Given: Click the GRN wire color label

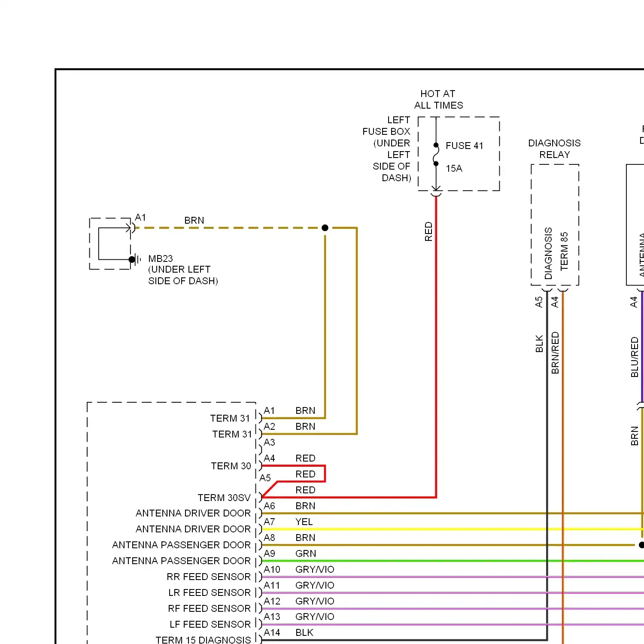Looking at the screenshot, I should click(306, 554).
